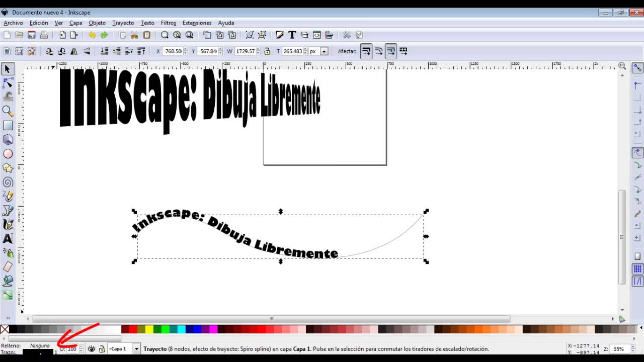Toggle Capa 1 layer visibility eye
644x362 pixels.
tap(92, 348)
